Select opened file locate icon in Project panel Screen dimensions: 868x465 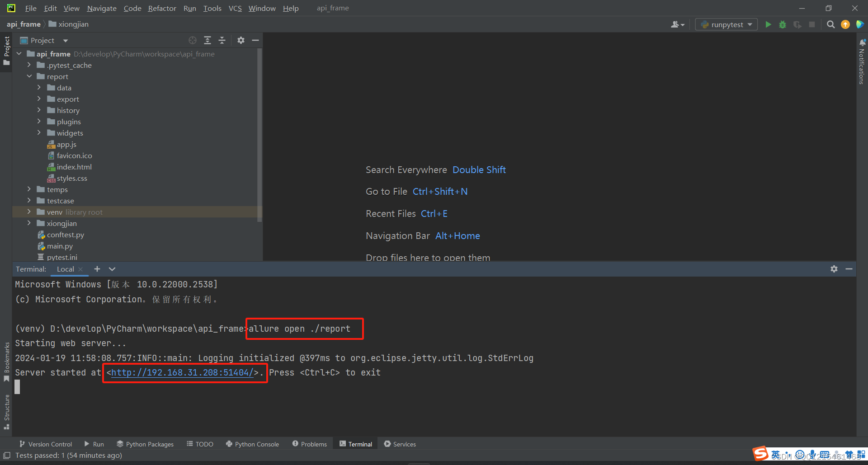(193, 40)
